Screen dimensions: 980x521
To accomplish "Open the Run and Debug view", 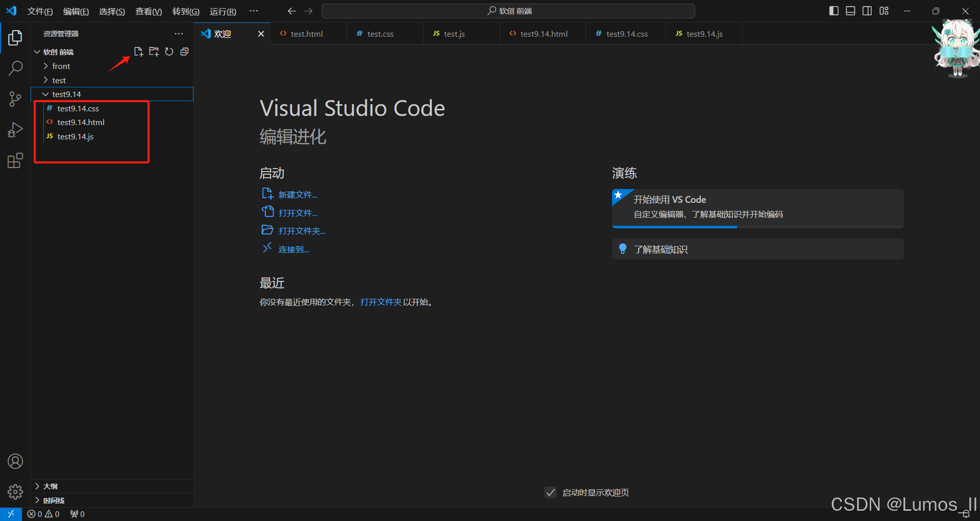I will (15, 130).
